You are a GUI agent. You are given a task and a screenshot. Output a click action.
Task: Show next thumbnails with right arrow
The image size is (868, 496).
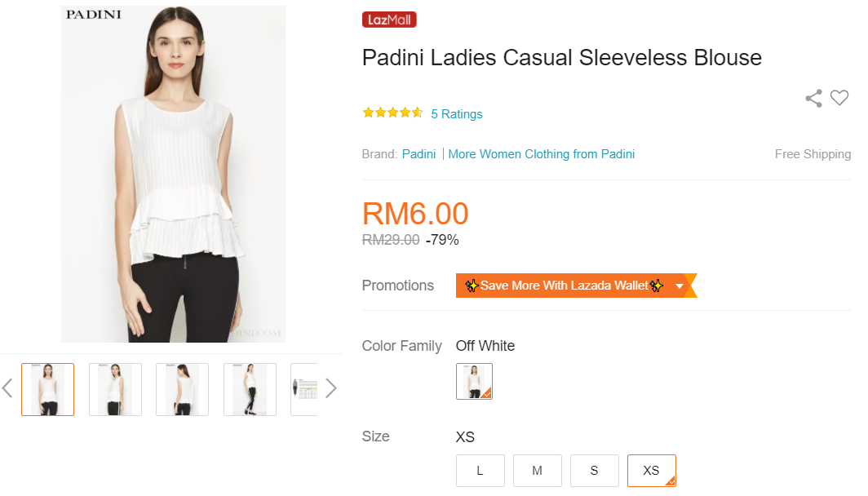[330, 388]
